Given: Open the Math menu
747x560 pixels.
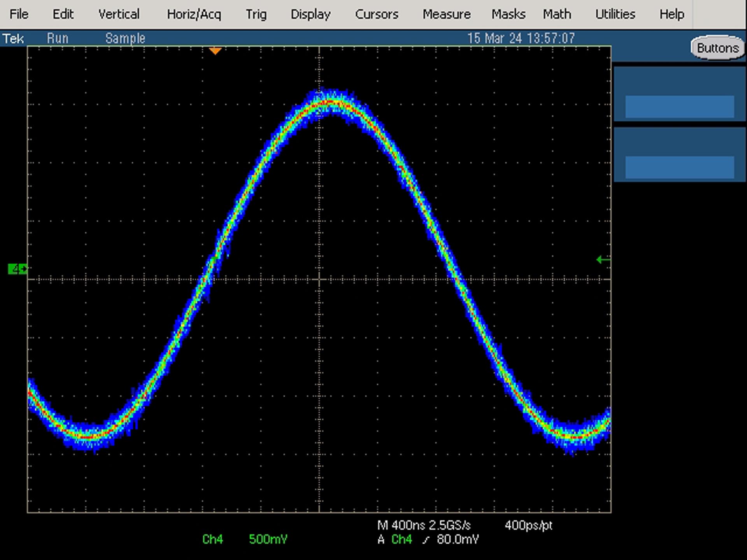Looking at the screenshot, I should pyautogui.click(x=557, y=14).
